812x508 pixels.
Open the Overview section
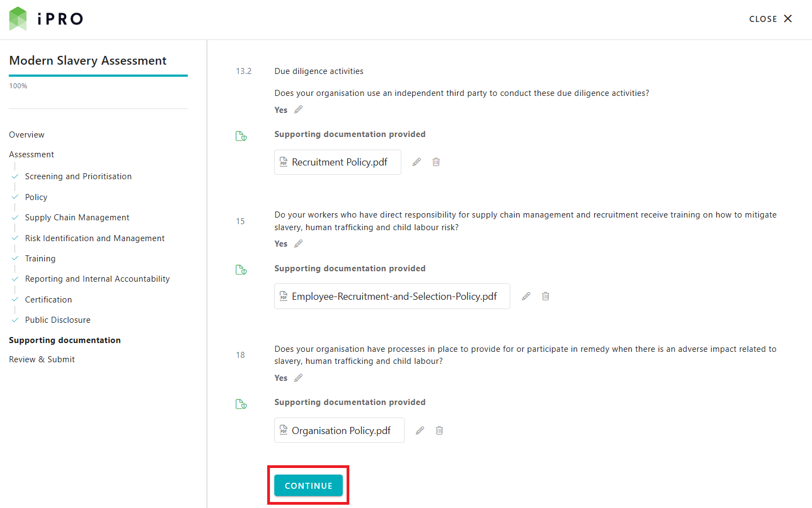27,135
